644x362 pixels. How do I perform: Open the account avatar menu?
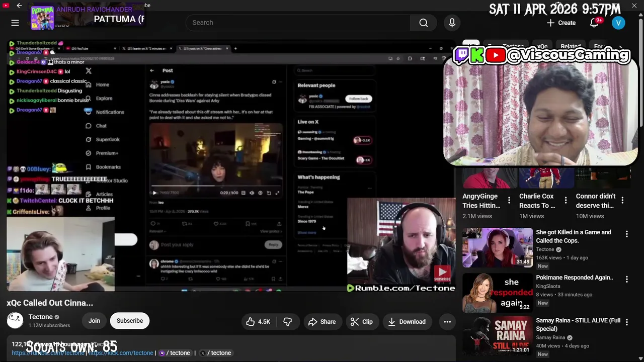pyautogui.click(x=618, y=23)
